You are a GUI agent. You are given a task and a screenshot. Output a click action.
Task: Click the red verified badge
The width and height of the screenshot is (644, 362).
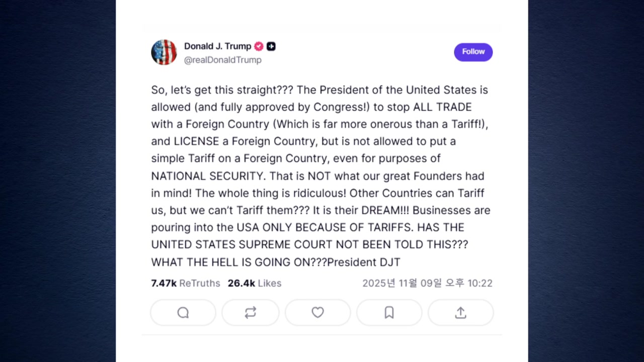(x=259, y=46)
